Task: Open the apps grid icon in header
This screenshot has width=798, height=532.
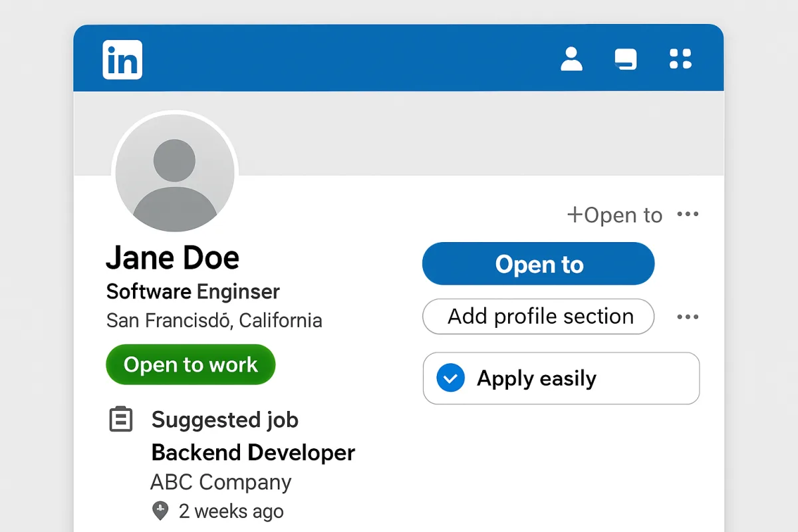Action: 680,59
